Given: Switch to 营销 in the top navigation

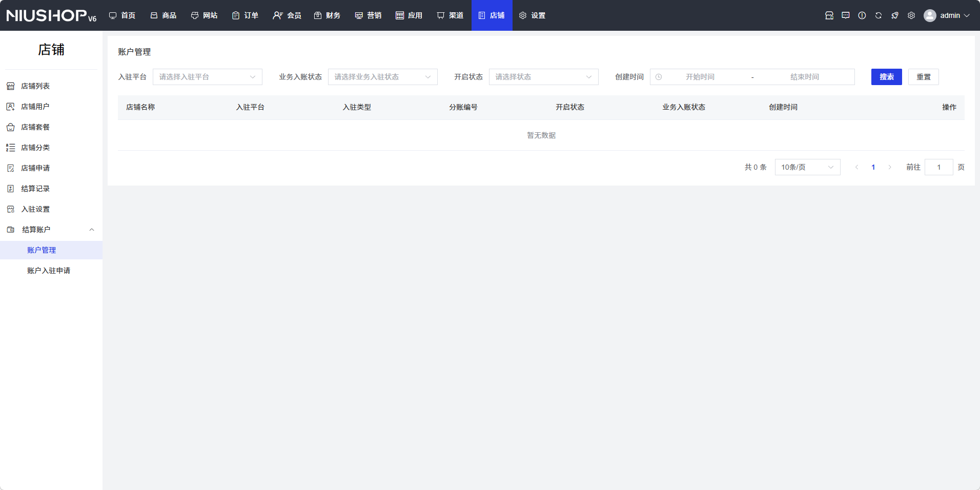Looking at the screenshot, I should pyautogui.click(x=369, y=15).
